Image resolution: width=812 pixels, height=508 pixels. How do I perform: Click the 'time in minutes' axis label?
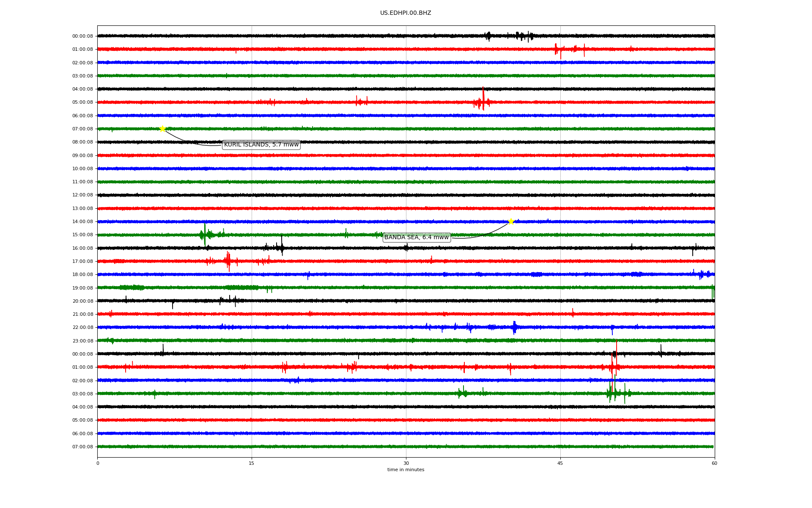405,470
